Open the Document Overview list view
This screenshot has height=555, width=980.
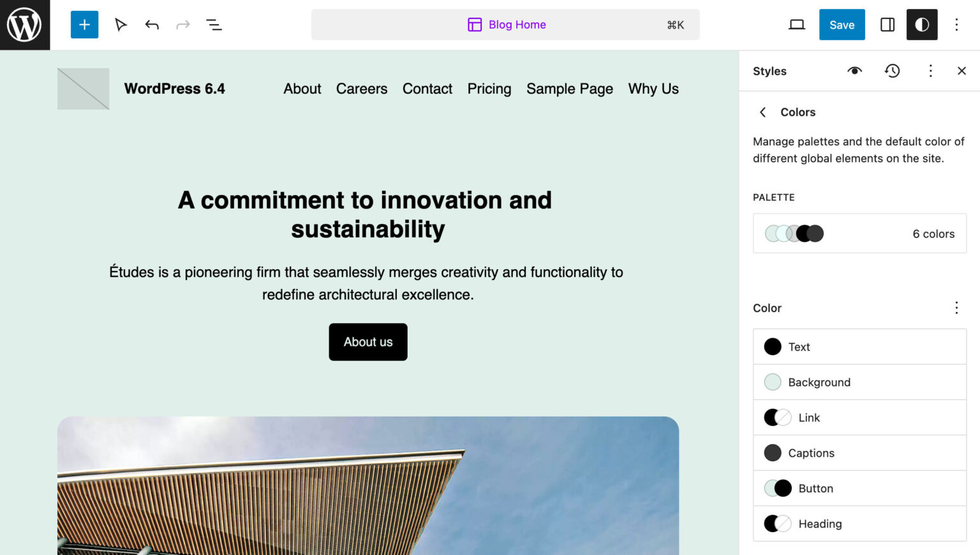point(214,24)
